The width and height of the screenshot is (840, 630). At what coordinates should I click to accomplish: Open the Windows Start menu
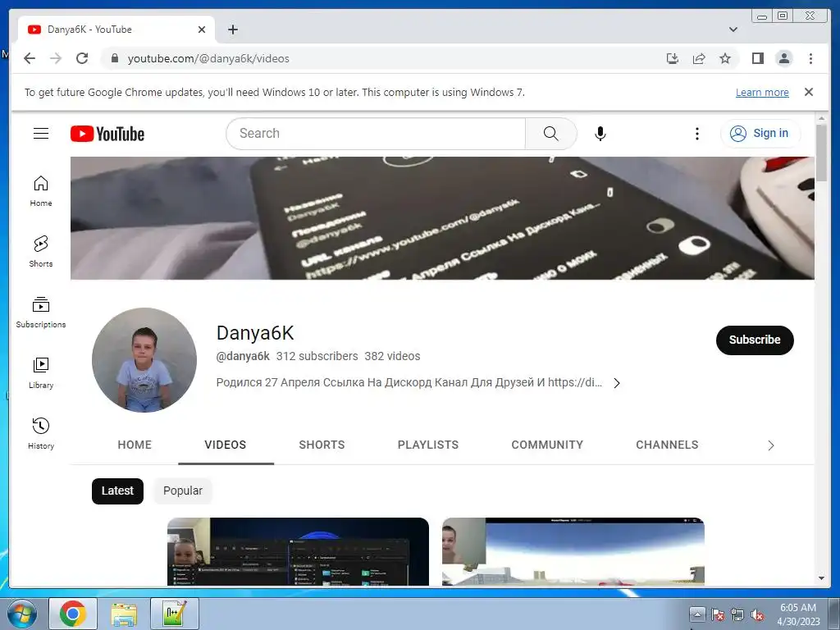coord(22,614)
